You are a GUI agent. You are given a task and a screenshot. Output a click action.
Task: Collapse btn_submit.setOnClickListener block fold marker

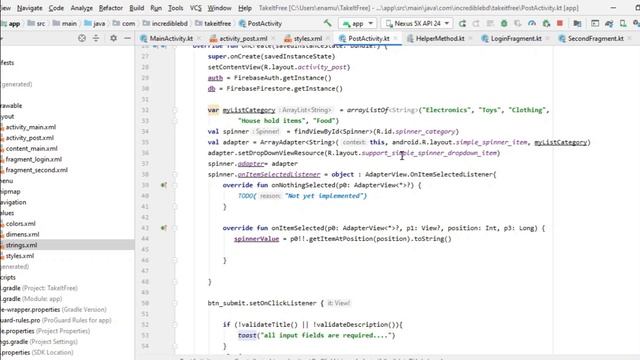[175, 303]
